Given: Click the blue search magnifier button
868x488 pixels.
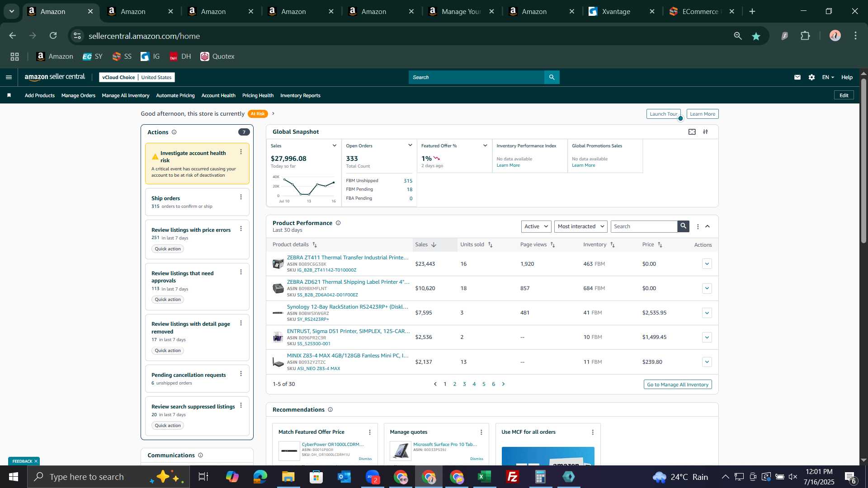Looking at the screenshot, I should [552, 77].
